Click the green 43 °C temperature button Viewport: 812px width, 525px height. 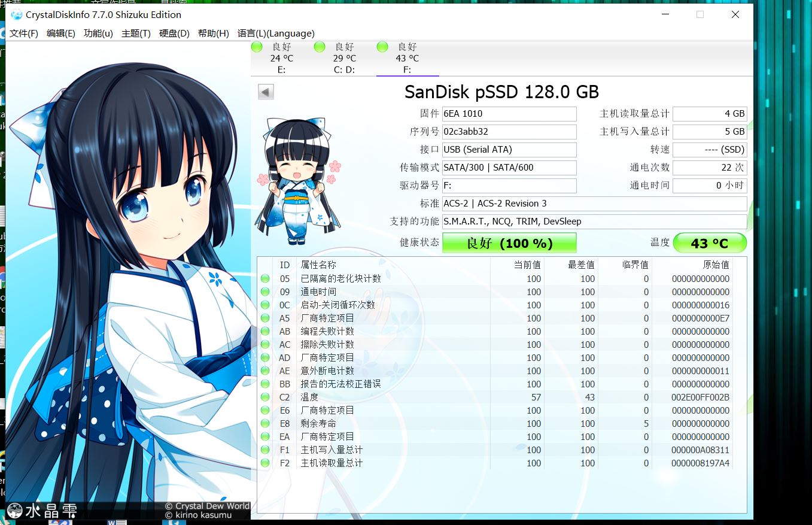[x=710, y=243]
